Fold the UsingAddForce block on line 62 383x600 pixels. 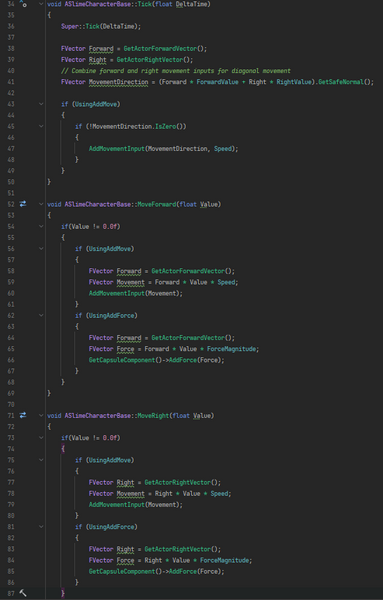tap(41, 316)
